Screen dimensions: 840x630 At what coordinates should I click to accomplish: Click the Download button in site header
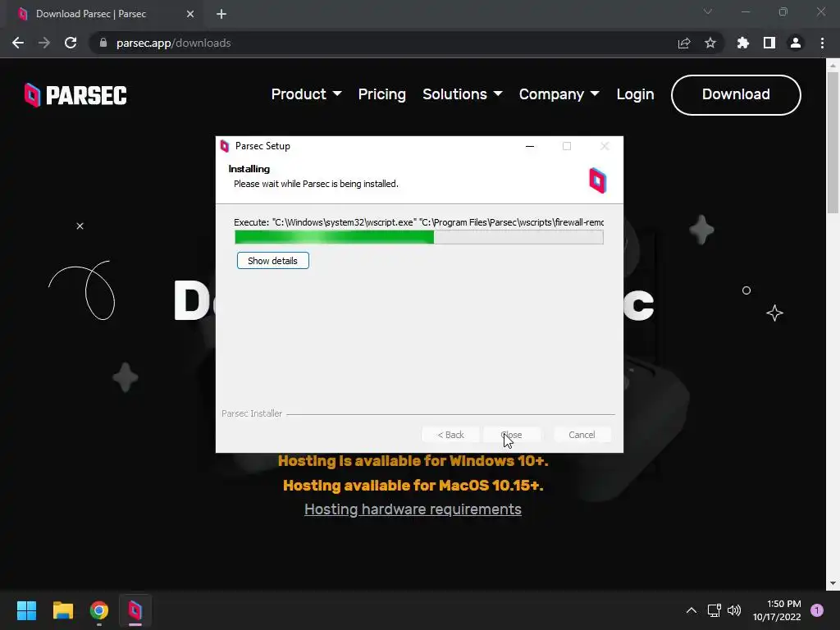pos(736,95)
